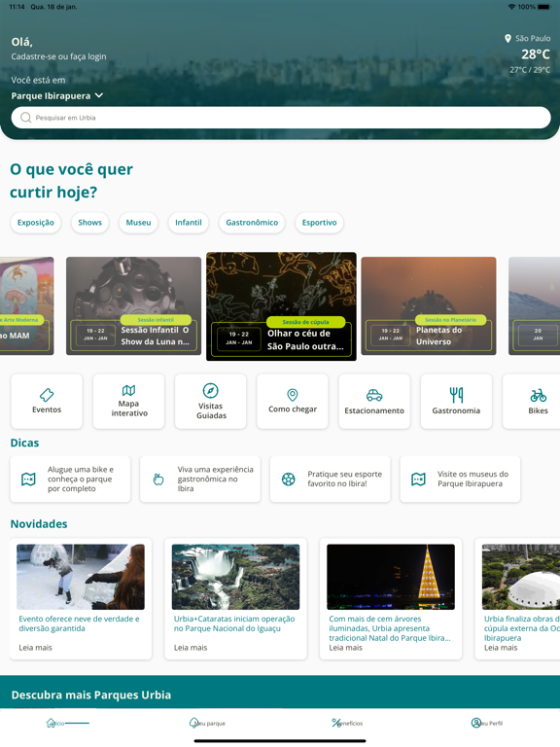Image resolution: width=560 pixels, height=747 pixels.
Task: Tap the Estacionamento car icon
Action: click(x=374, y=395)
